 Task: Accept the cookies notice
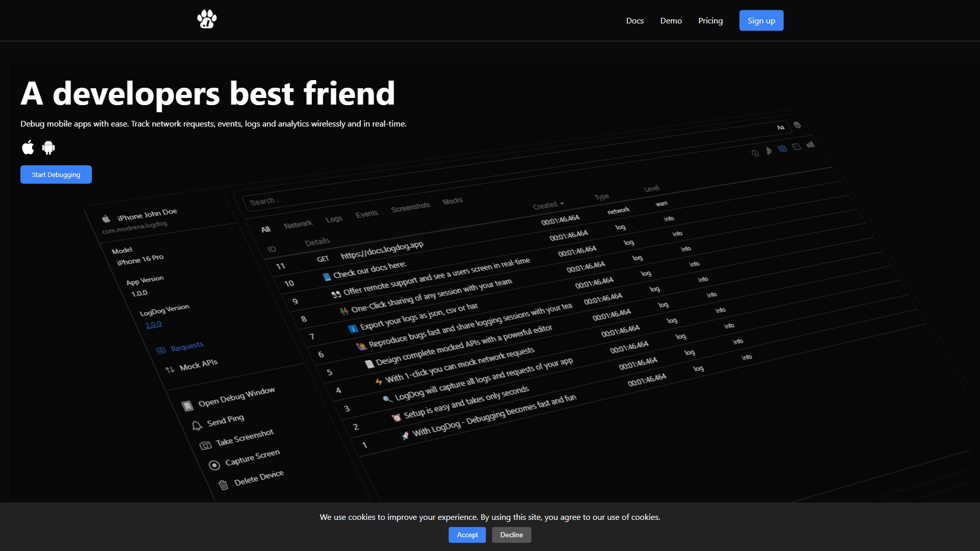point(467,535)
